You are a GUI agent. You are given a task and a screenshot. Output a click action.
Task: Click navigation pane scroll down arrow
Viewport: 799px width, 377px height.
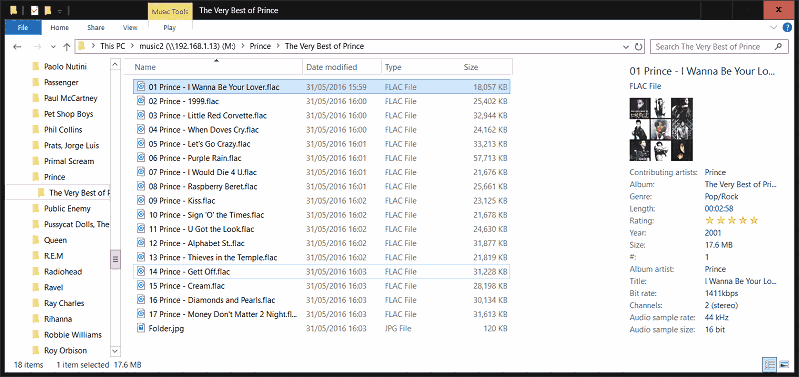click(115, 351)
